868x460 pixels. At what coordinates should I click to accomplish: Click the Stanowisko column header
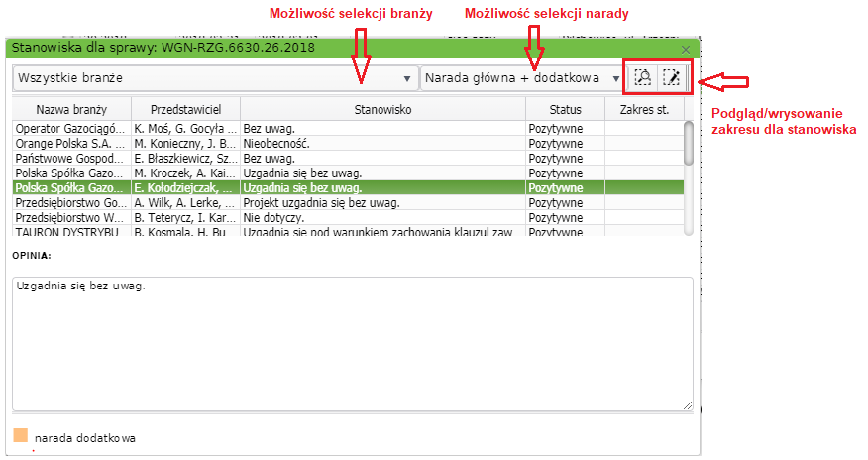coord(381,109)
